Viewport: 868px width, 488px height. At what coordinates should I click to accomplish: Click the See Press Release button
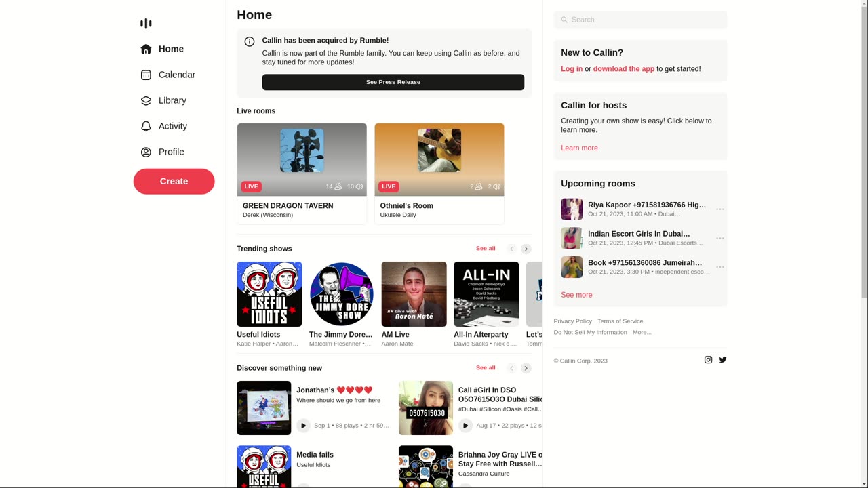click(393, 82)
